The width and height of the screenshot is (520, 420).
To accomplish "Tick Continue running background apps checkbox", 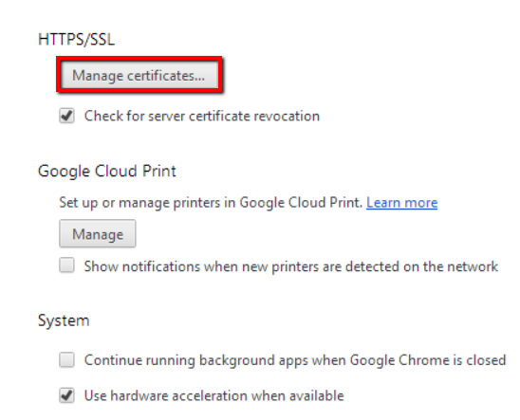I will coord(67,359).
